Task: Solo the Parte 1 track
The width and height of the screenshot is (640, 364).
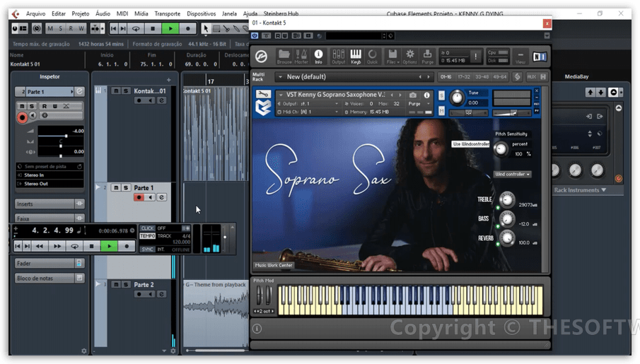Action: [126, 188]
